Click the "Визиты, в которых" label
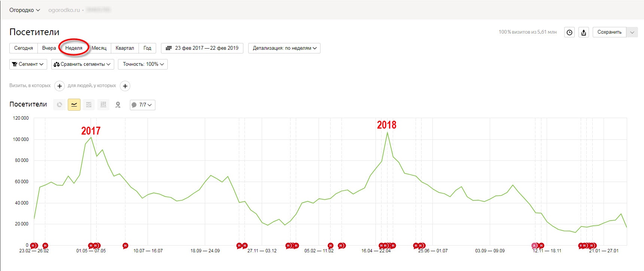The width and height of the screenshot is (644, 271). (30, 86)
